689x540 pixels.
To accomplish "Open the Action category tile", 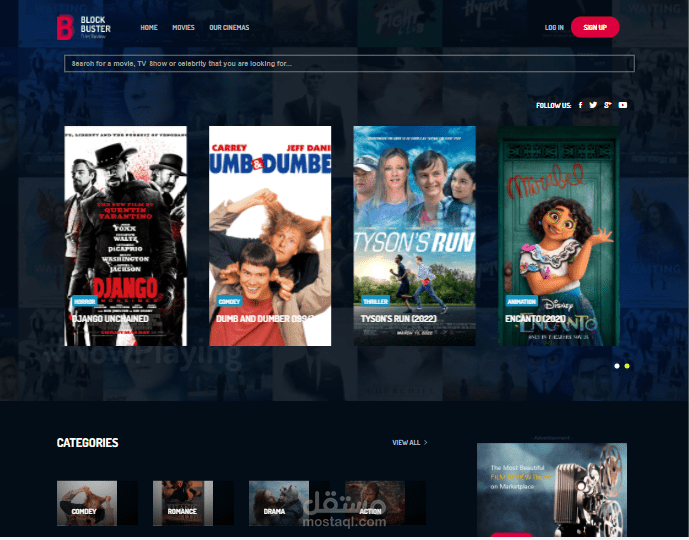I will (385, 503).
